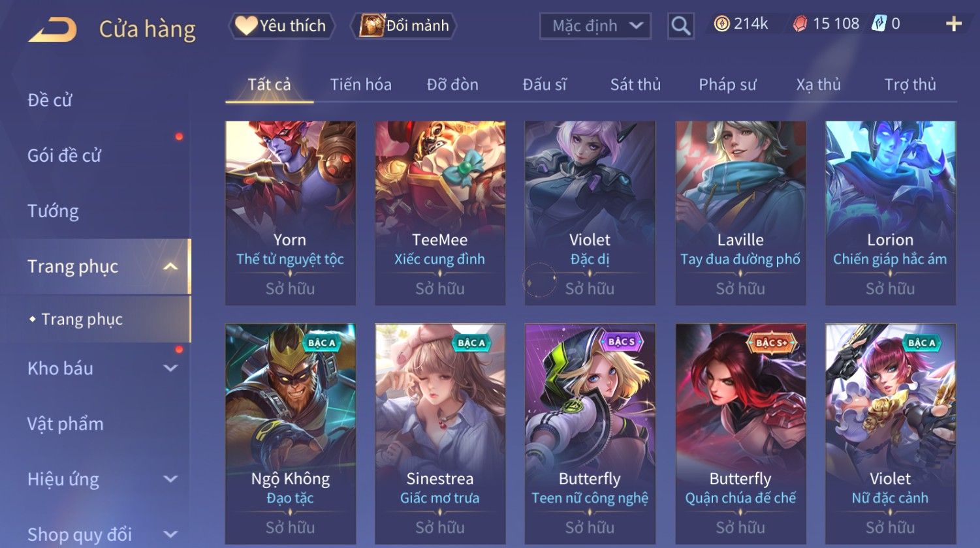
Task: Open the search magnifier icon
Action: [x=680, y=26]
